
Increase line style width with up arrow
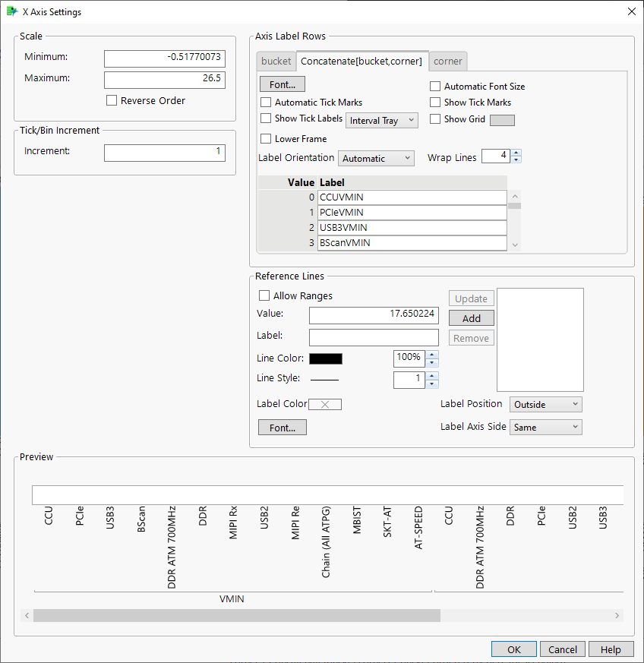click(432, 375)
